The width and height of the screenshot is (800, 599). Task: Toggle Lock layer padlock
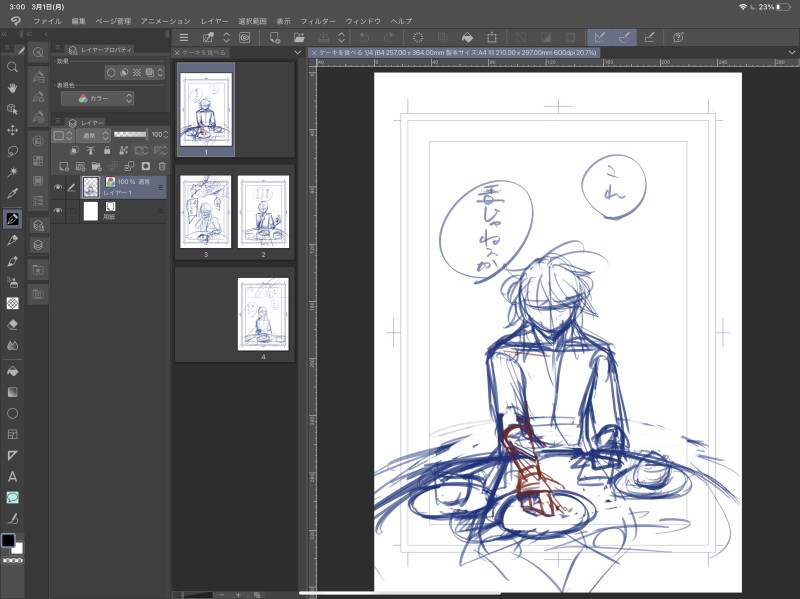coord(107,150)
